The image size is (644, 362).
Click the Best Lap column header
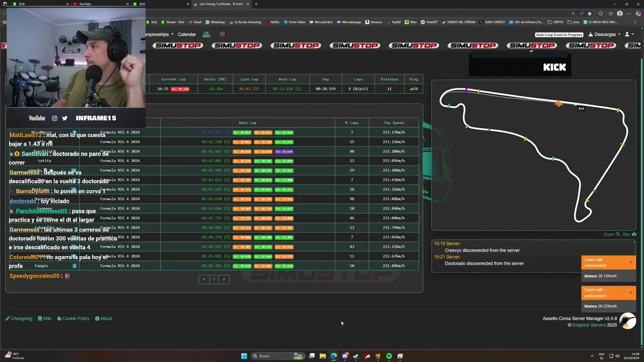248,123
